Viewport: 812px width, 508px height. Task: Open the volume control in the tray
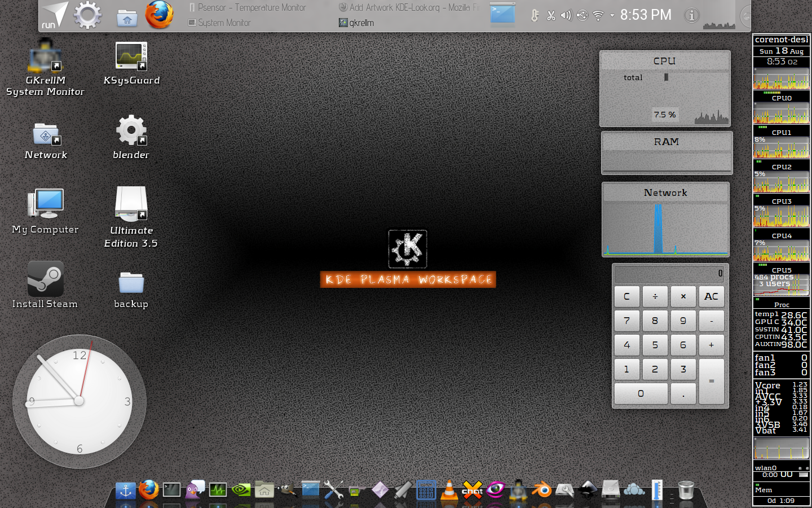566,15
